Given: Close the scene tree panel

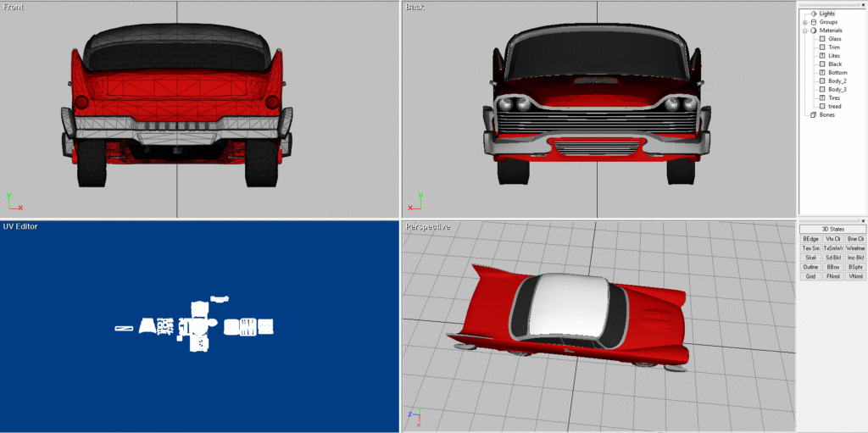Looking at the screenshot, I should coord(863,5).
